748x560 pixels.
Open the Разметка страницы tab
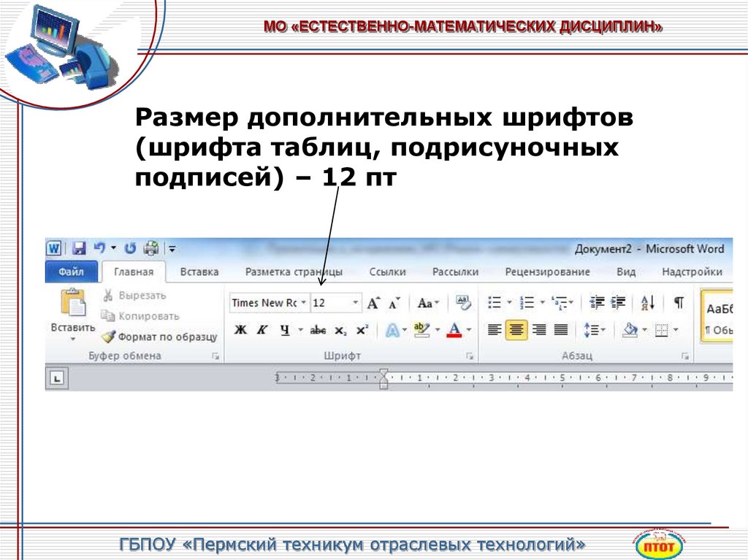(294, 272)
